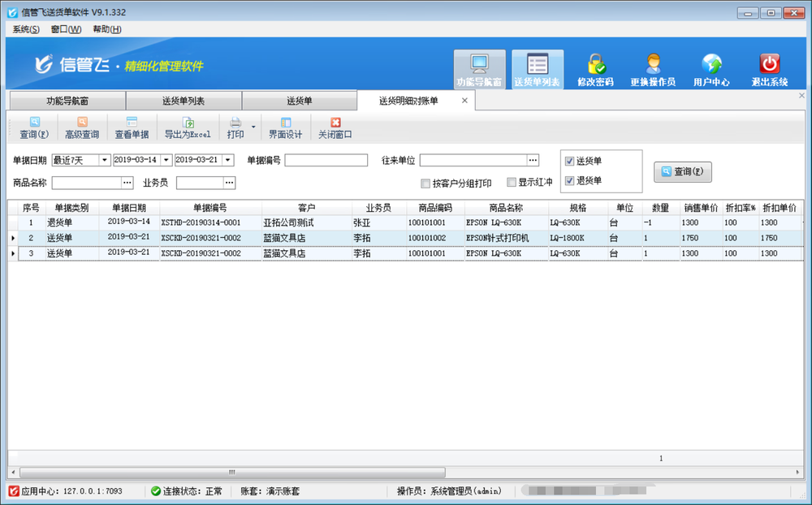This screenshot has width=812, height=505.
Task: Open the 系统(S) menu
Action: pyautogui.click(x=26, y=29)
